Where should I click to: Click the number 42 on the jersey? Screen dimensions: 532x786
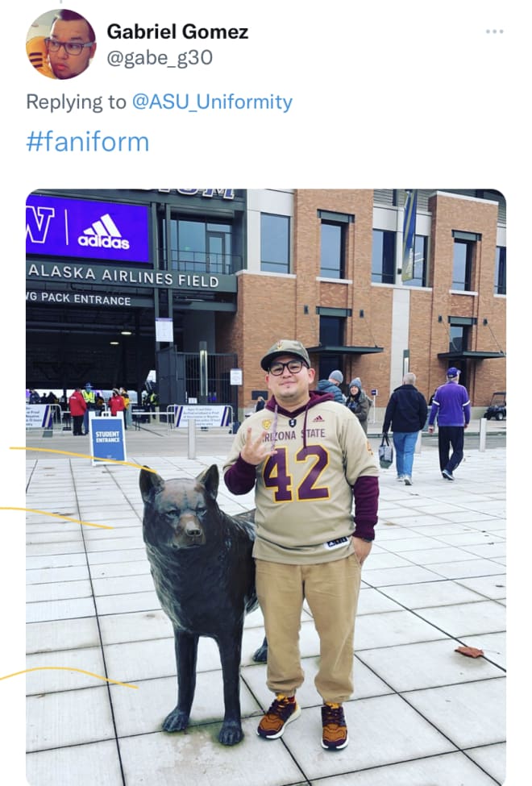pos(296,473)
